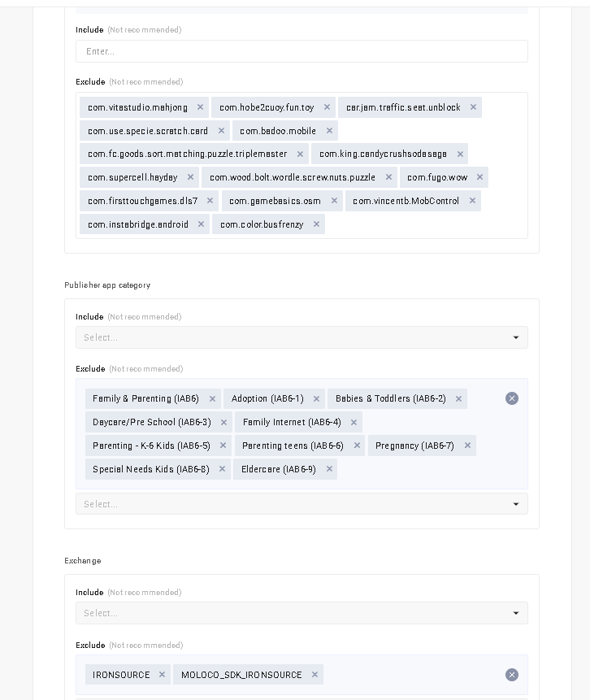
Task: Remove IRONSOURCE exchange tag
Action: coord(162,675)
